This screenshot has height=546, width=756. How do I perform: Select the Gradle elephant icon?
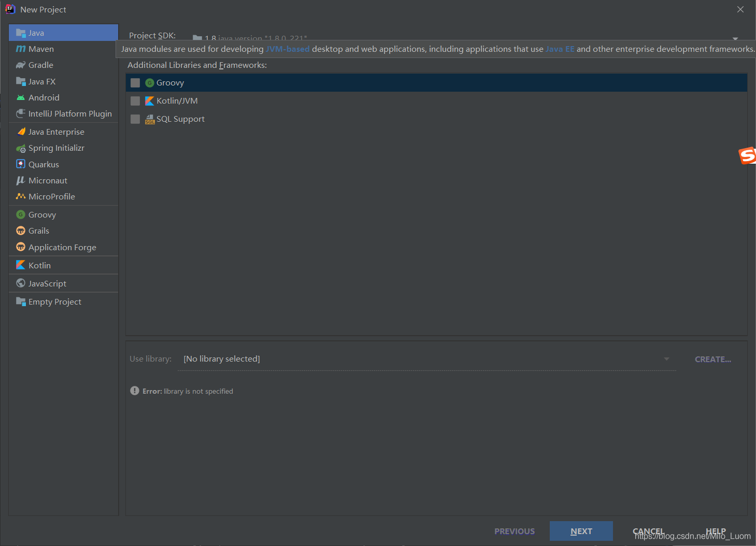pyautogui.click(x=21, y=65)
